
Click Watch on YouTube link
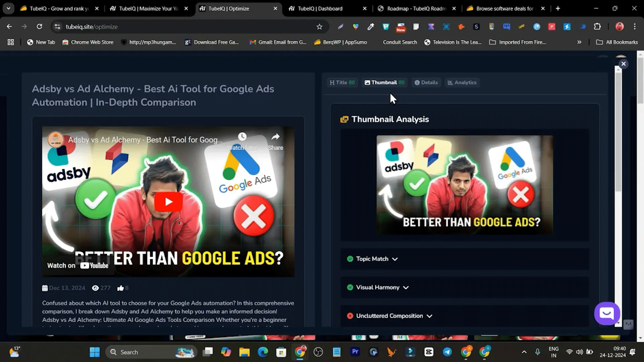[78, 266]
